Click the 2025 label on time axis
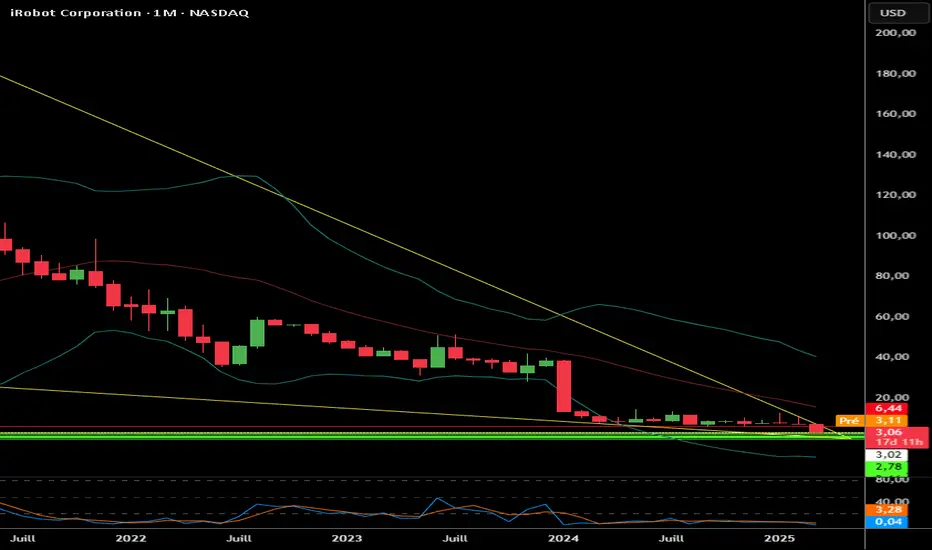 tap(779, 538)
